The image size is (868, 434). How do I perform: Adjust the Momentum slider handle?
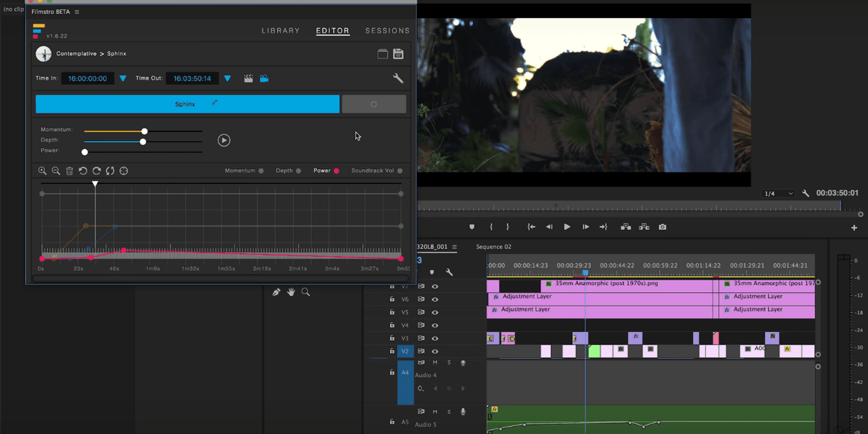point(145,131)
